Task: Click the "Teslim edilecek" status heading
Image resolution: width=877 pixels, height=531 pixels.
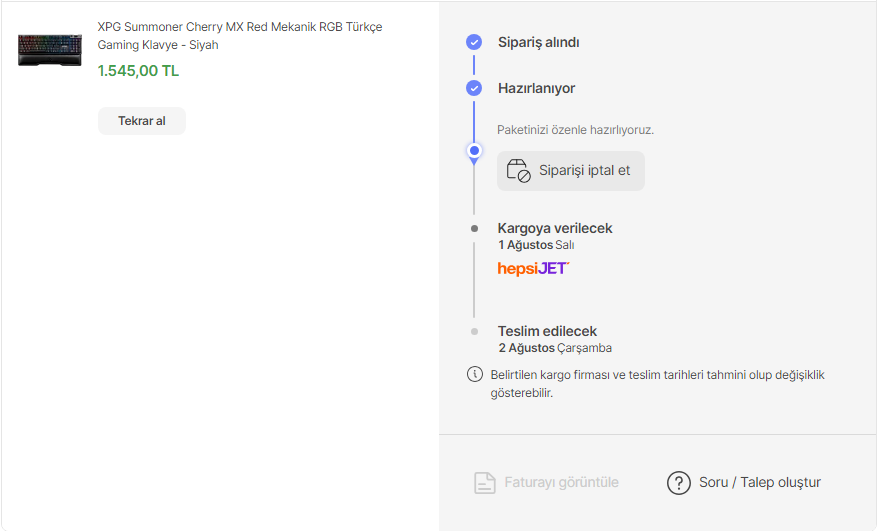Action: tap(547, 331)
